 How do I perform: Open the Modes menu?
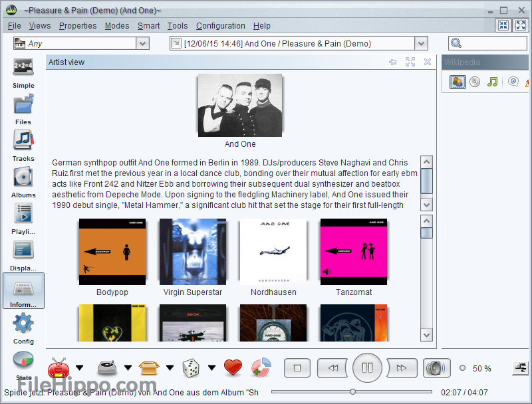click(117, 26)
